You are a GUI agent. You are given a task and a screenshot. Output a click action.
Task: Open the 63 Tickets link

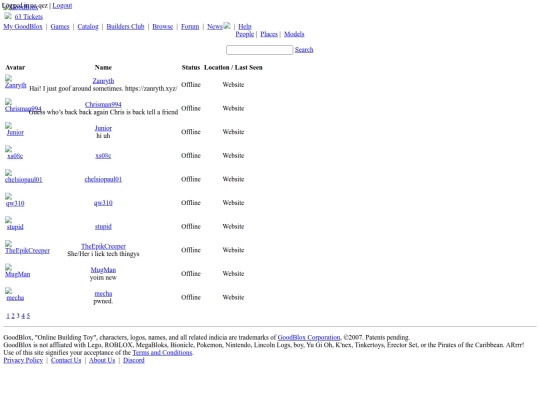[x=29, y=17]
